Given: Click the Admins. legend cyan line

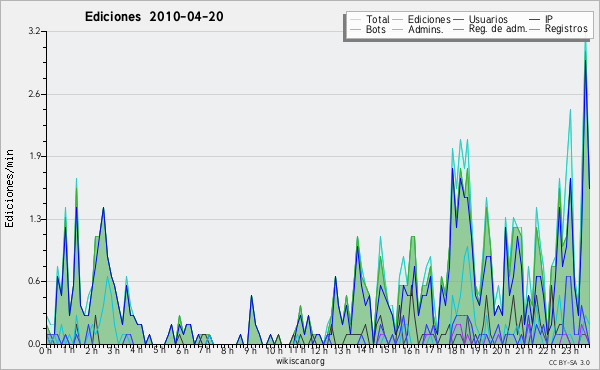Looking at the screenshot, I should [398, 29].
